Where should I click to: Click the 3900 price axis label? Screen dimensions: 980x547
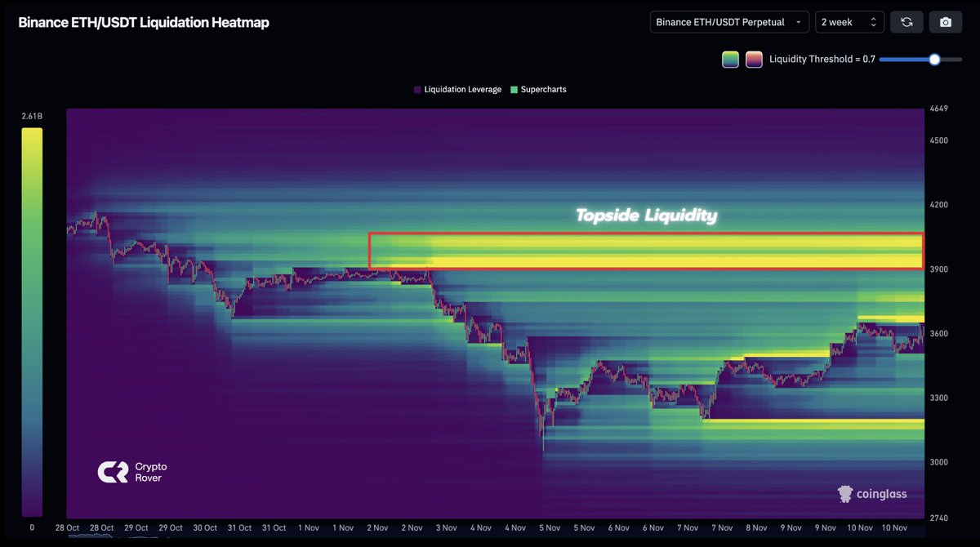point(938,269)
